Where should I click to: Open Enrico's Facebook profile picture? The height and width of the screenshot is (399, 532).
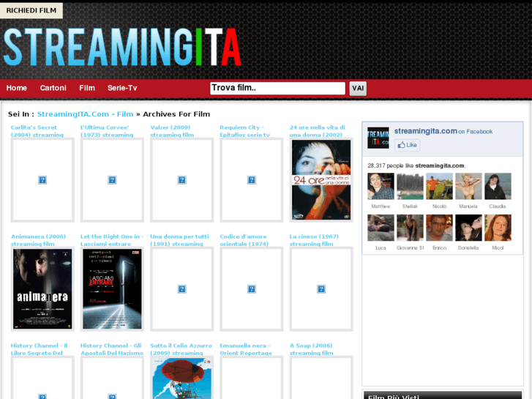click(439, 228)
